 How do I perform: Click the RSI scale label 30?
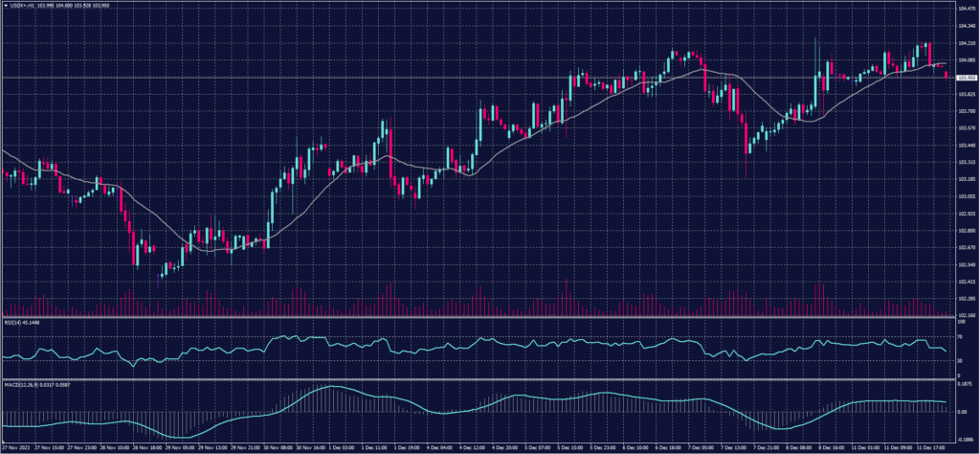tap(960, 362)
